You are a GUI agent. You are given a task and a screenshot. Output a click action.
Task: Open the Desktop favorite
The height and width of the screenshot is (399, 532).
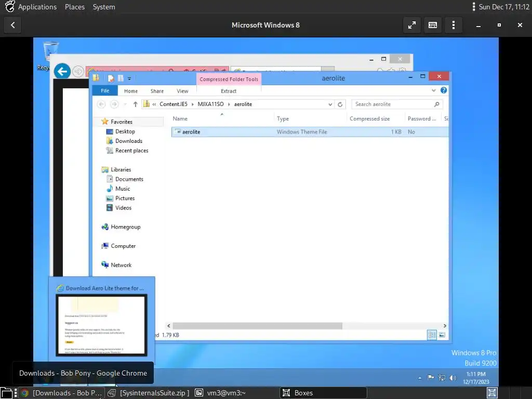pyautogui.click(x=125, y=131)
